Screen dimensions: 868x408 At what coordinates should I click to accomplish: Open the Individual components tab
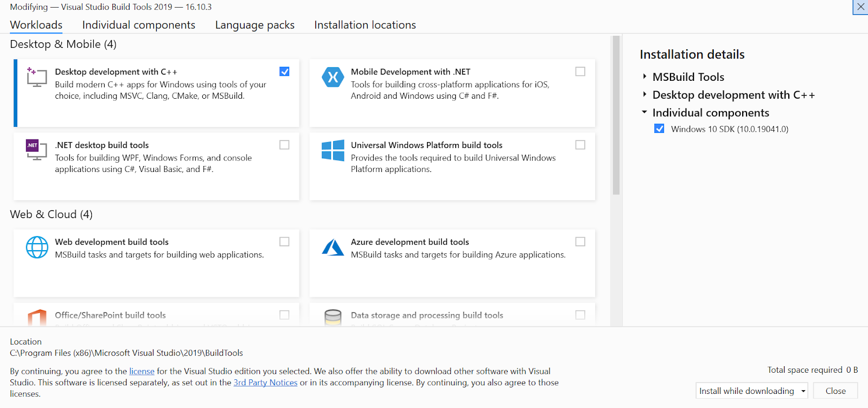tap(138, 25)
